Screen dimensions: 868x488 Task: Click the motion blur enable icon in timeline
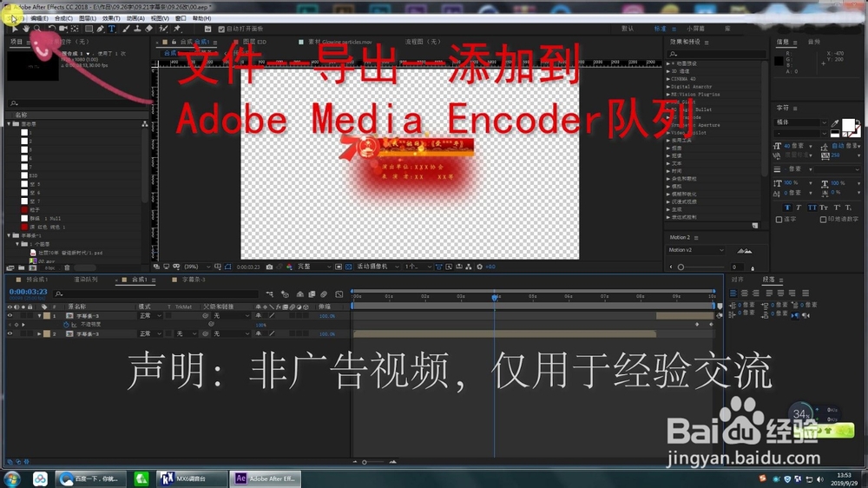pyautogui.click(x=324, y=294)
